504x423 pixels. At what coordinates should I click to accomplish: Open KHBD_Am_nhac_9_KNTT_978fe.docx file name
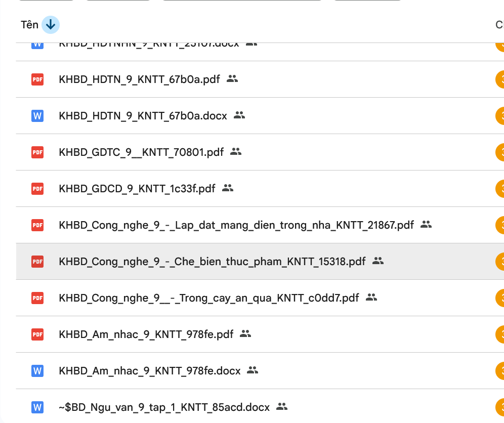(x=150, y=371)
